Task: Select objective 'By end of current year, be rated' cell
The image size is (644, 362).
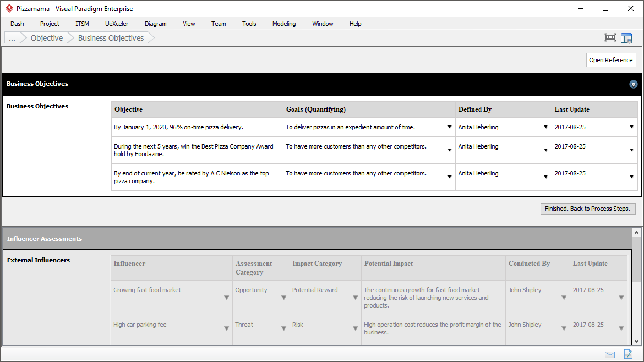Action: pyautogui.click(x=197, y=177)
